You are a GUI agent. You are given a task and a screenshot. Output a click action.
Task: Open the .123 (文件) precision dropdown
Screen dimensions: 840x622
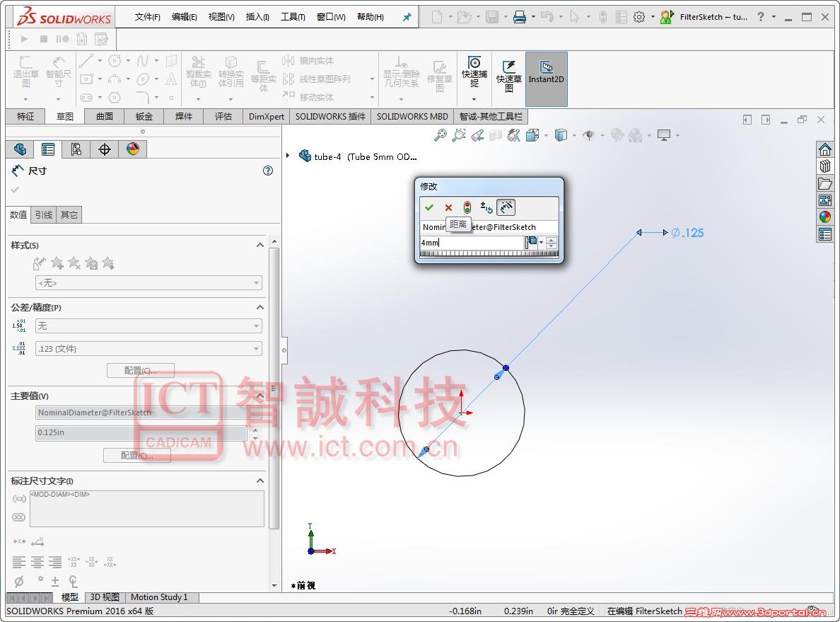[x=148, y=349]
